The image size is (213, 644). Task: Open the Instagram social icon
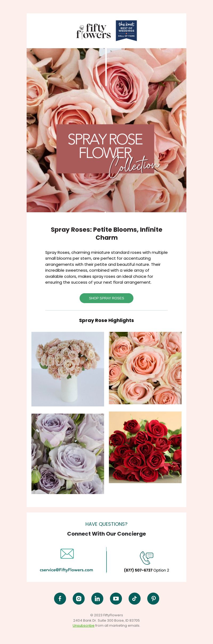[x=79, y=598]
